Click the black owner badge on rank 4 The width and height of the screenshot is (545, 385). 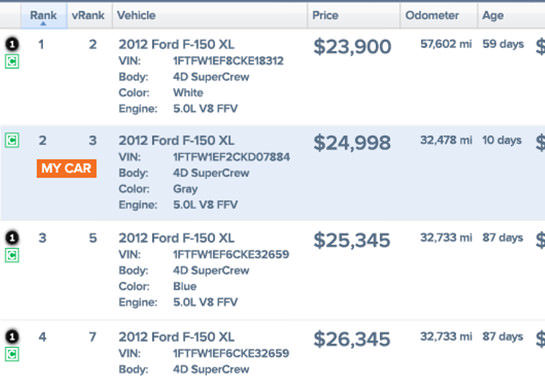(x=12, y=337)
